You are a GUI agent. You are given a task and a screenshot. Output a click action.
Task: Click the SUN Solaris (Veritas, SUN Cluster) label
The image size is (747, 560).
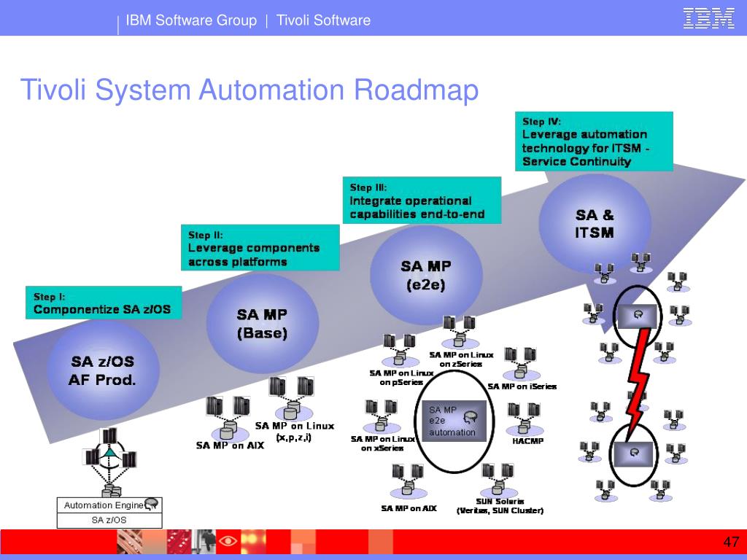[500, 506]
